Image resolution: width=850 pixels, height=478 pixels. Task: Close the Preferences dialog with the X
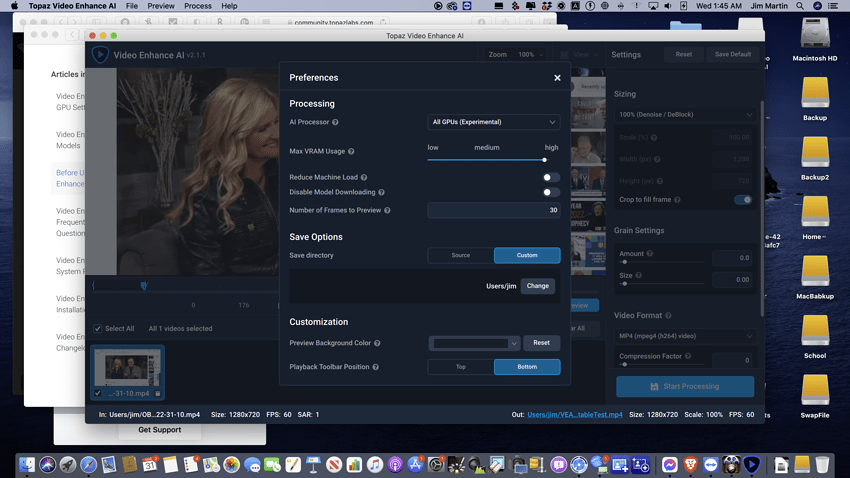pos(557,78)
